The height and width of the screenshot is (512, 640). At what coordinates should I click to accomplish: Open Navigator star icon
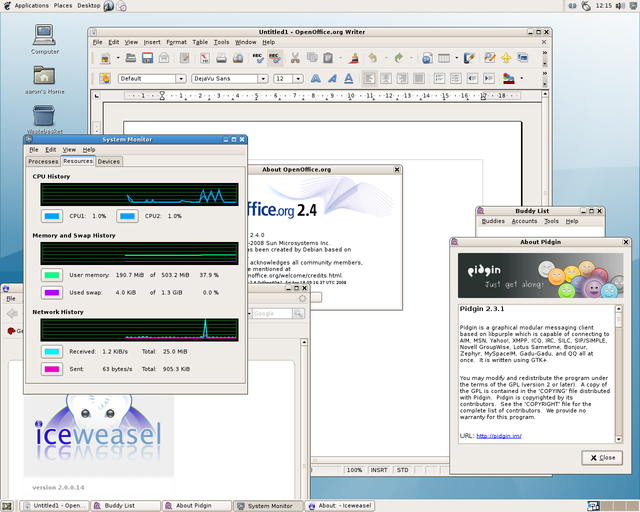click(x=506, y=58)
